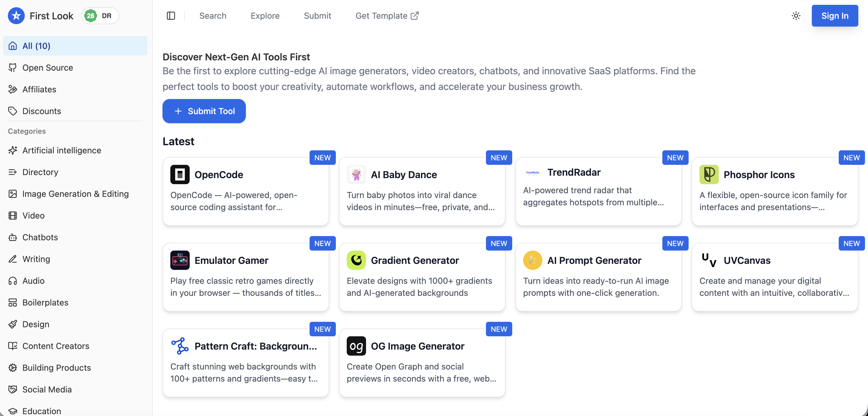Switch theme with the sun icon
This screenshot has width=868, height=416.
pyautogui.click(x=796, y=16)
